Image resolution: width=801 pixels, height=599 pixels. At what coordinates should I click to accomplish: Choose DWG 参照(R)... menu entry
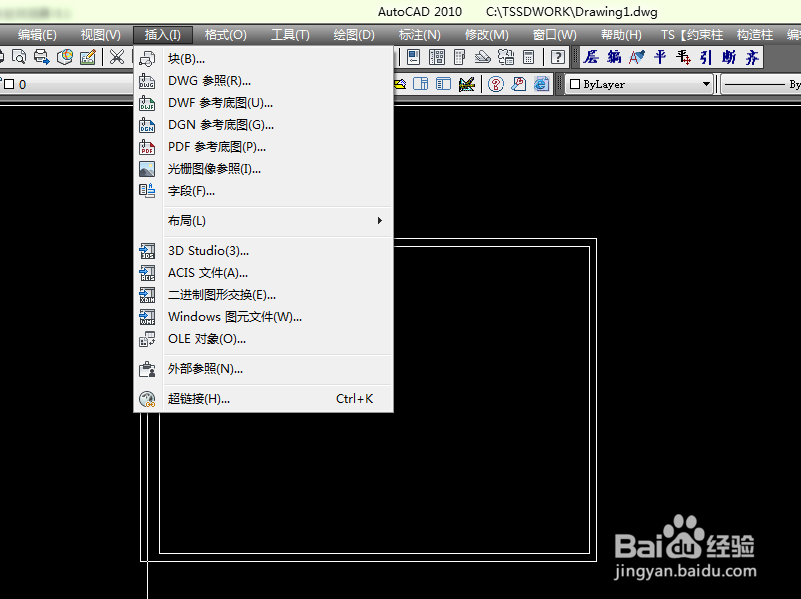point(264,81)
